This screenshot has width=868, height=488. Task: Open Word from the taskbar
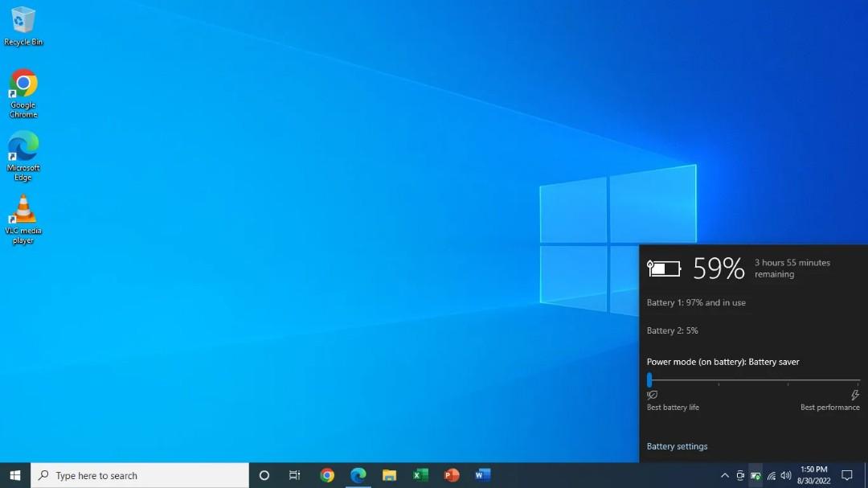483,475
